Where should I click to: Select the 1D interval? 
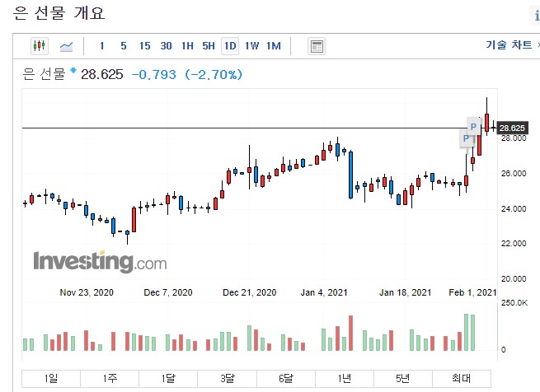(x=230, y=46)
